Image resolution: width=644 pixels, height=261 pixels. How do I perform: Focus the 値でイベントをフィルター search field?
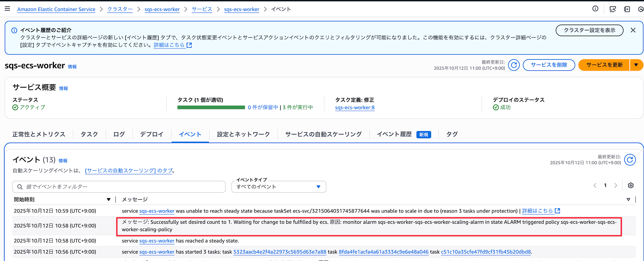119,187
